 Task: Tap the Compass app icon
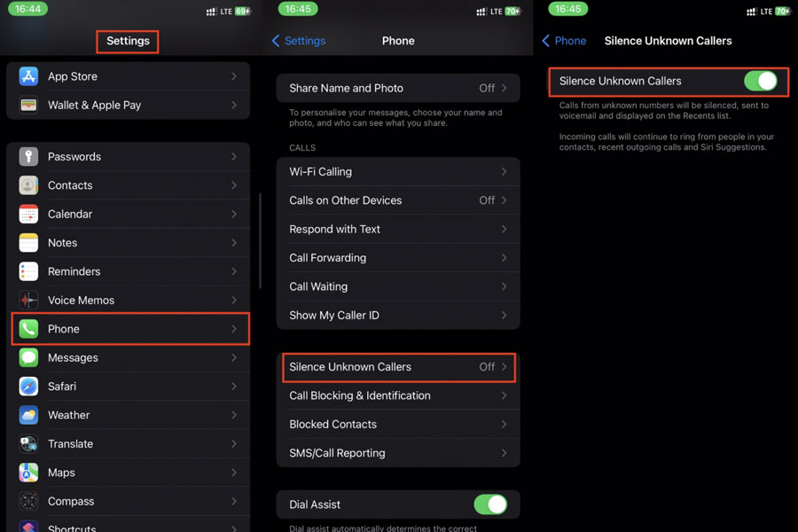pos(28,502)
